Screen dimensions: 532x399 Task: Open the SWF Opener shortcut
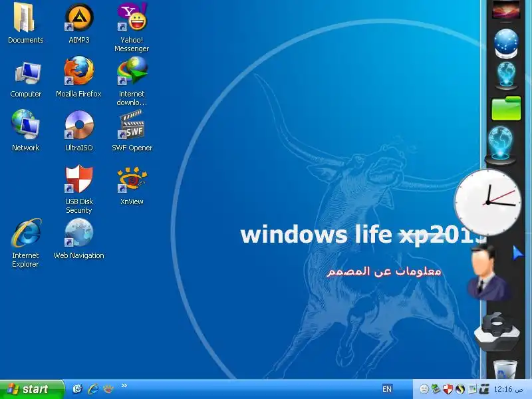(x=132, y=130)
